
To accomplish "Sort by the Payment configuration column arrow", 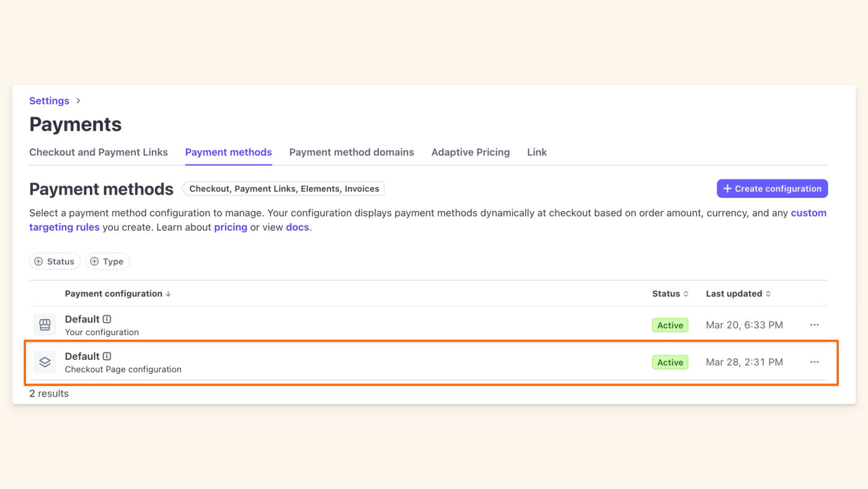I will [168, 294].
